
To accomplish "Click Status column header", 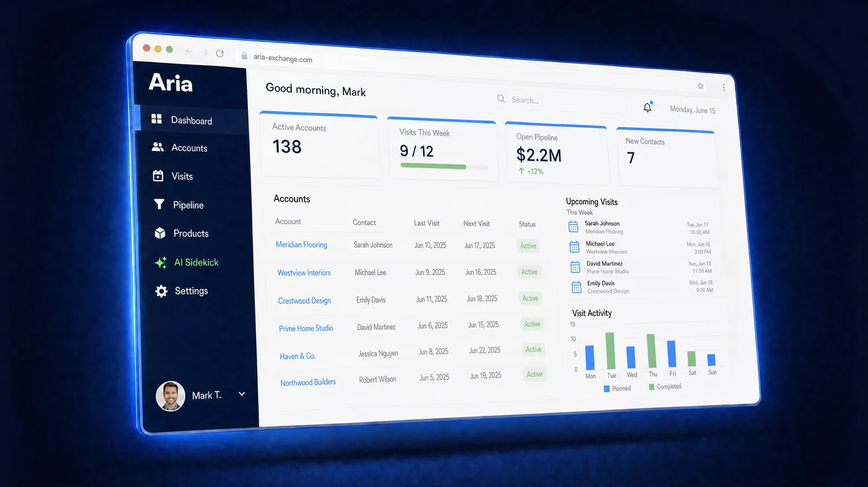I will point(527,224).
